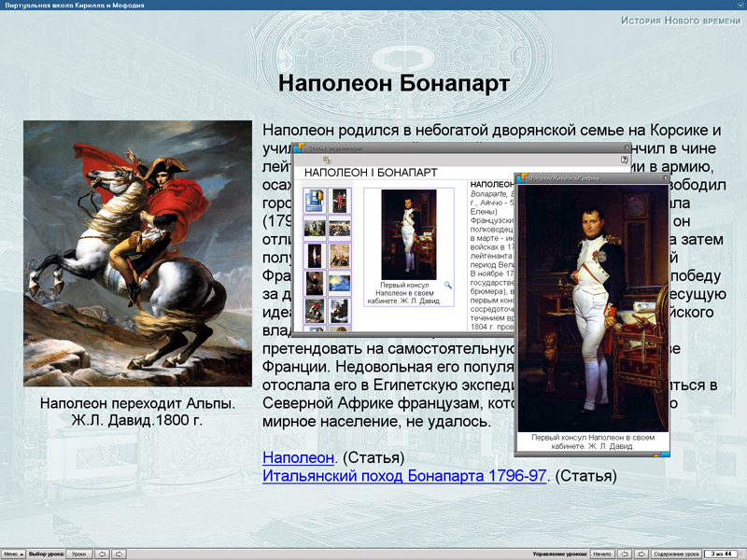This screenshot has width=747, height=560.
Task: Select the computer media icon in the thumbnail grid
Action: [315, 200]
